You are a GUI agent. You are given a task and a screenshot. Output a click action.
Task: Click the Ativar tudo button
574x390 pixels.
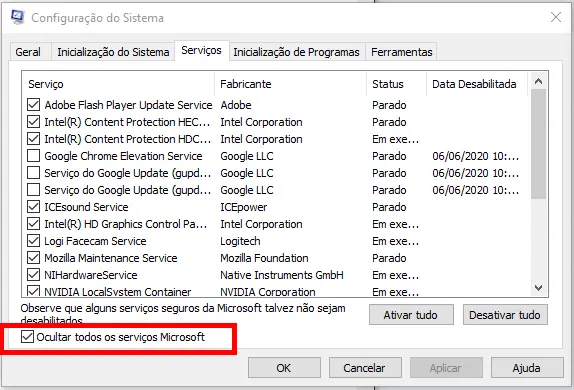point(411,315)
